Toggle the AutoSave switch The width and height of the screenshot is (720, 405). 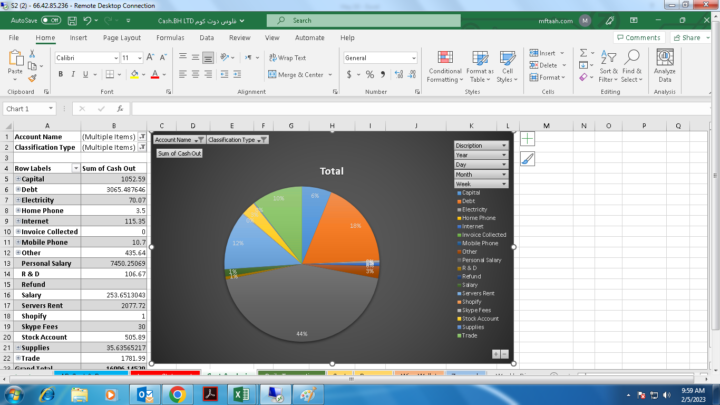53,20
